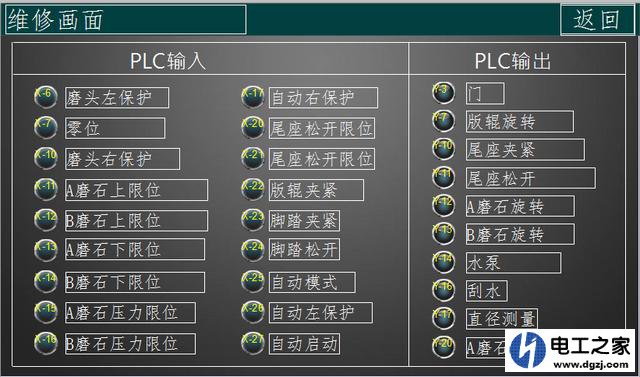
Task: Click the A磨石上限位 label
Action: pyautogui.click(x=136, y=190)
